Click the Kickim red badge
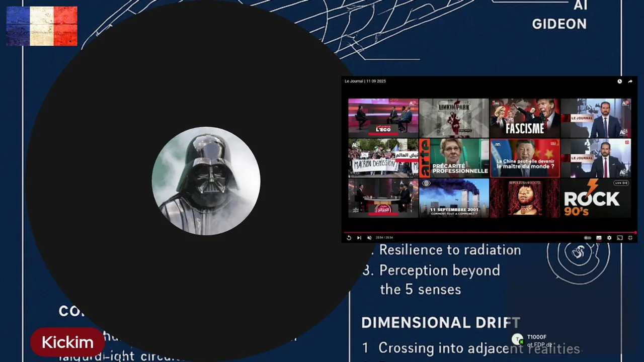 [67, 342]
